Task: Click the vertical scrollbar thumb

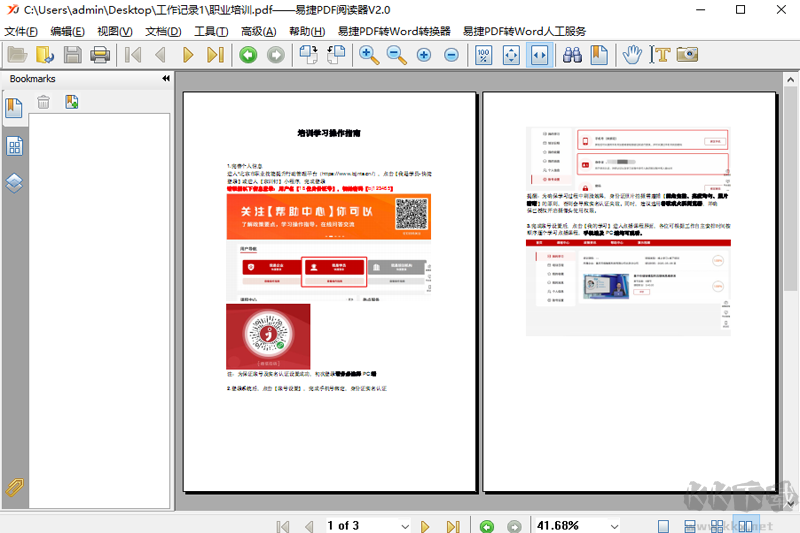Action: (x=790, y=189)
